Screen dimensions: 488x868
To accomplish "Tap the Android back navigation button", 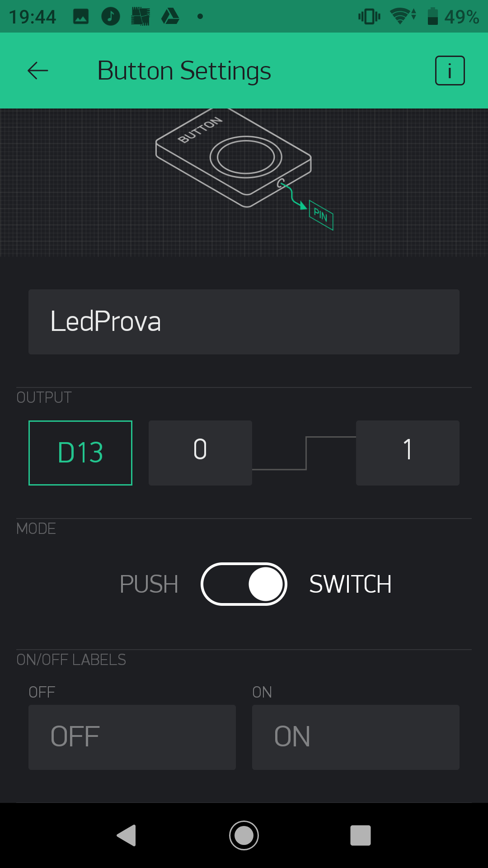I will (x=127, y=835).
